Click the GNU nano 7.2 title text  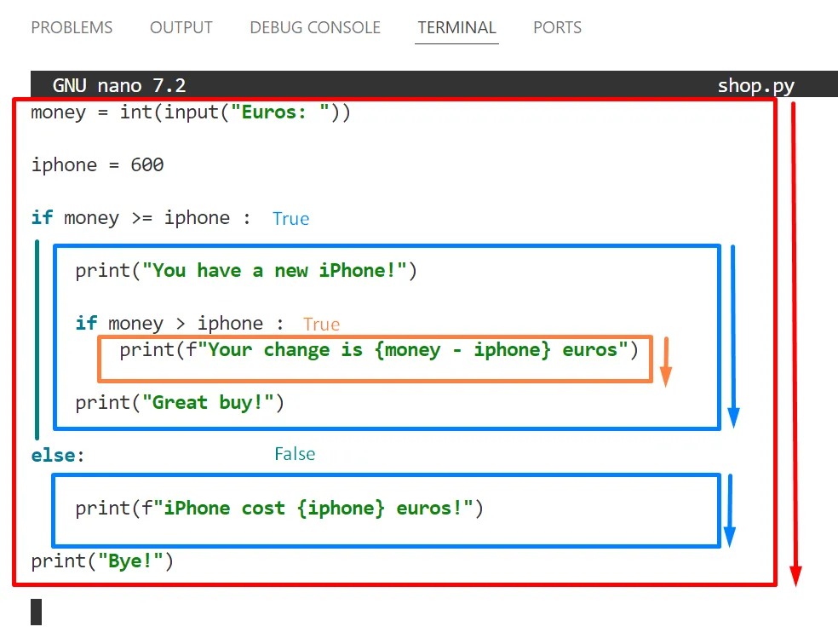pos(119,86)
